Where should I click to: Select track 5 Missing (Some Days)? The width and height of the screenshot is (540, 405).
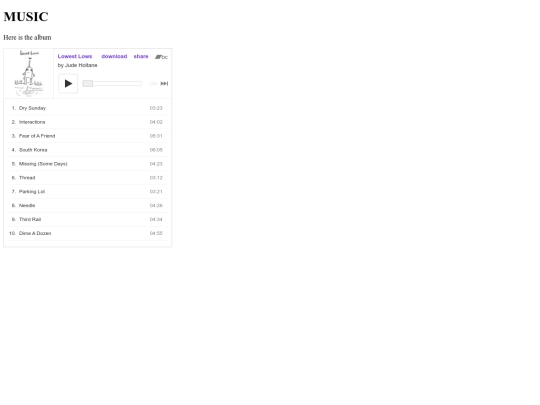[88, 164]
